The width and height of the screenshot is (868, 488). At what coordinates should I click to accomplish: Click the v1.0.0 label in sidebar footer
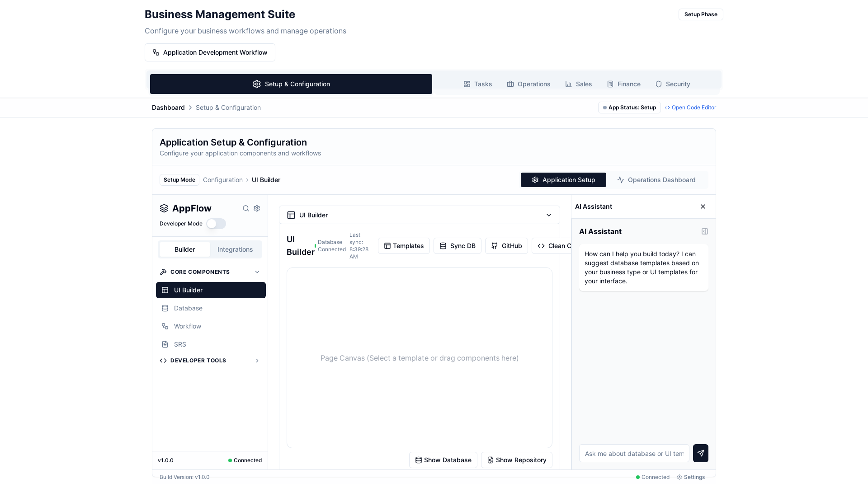(165, 460)
